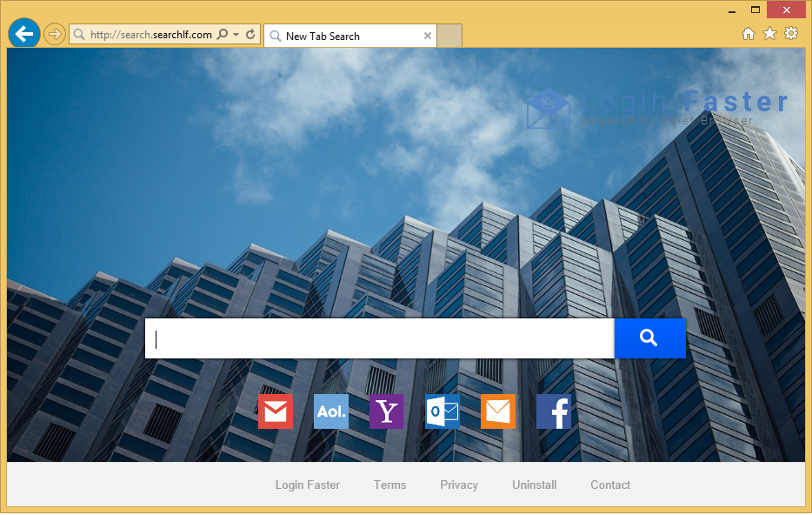Click the browser Back arrow button

(23, 34)
